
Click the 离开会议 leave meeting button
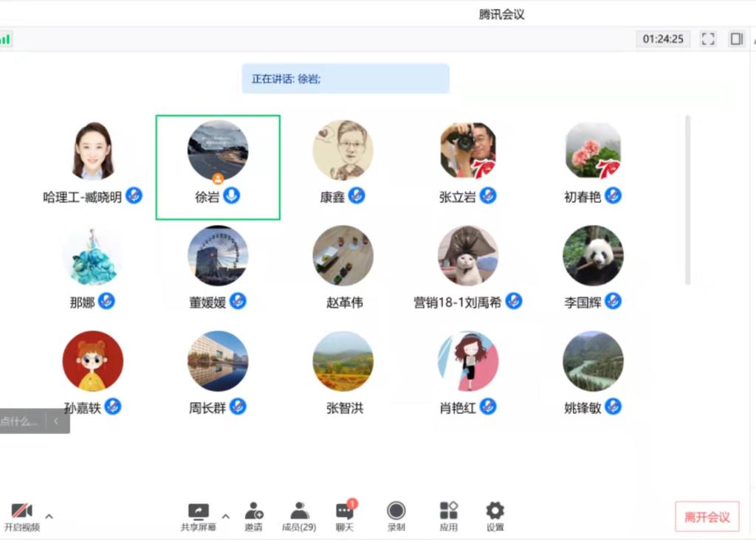[x=707, y=517]
